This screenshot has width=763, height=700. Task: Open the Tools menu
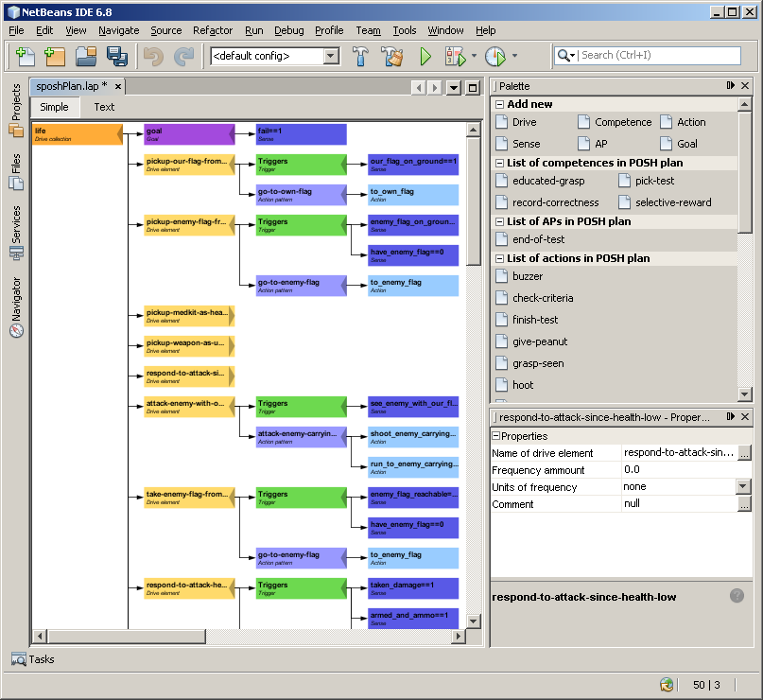(405, 30)
